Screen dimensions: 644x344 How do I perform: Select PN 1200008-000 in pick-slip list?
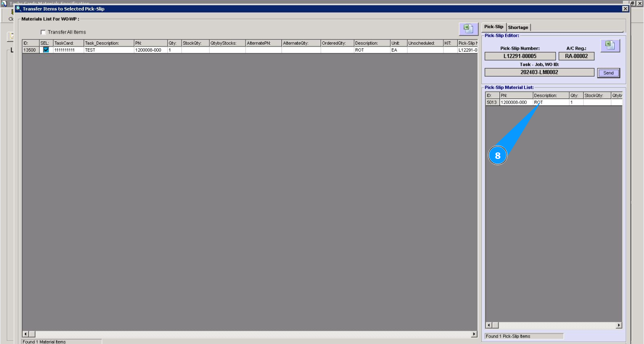coord(516,102)
